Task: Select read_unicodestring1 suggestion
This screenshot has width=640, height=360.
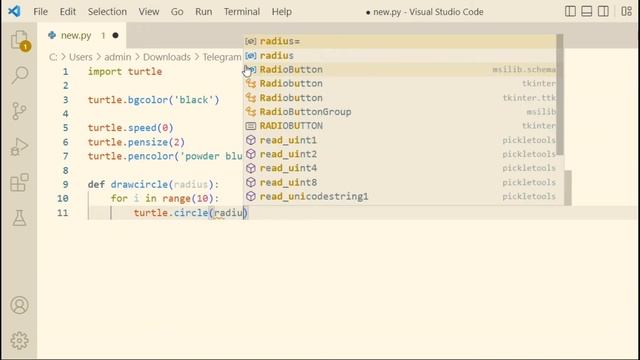Action: 400,196
